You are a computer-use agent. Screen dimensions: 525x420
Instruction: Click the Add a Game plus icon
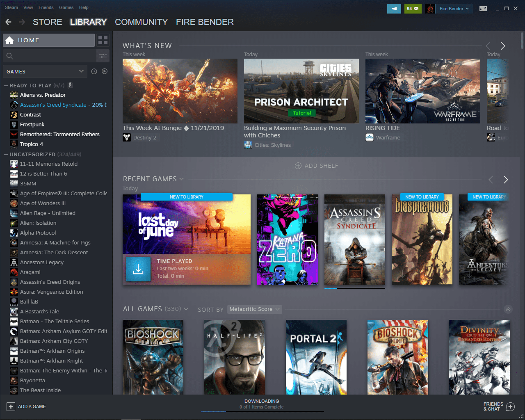(11, 406)
